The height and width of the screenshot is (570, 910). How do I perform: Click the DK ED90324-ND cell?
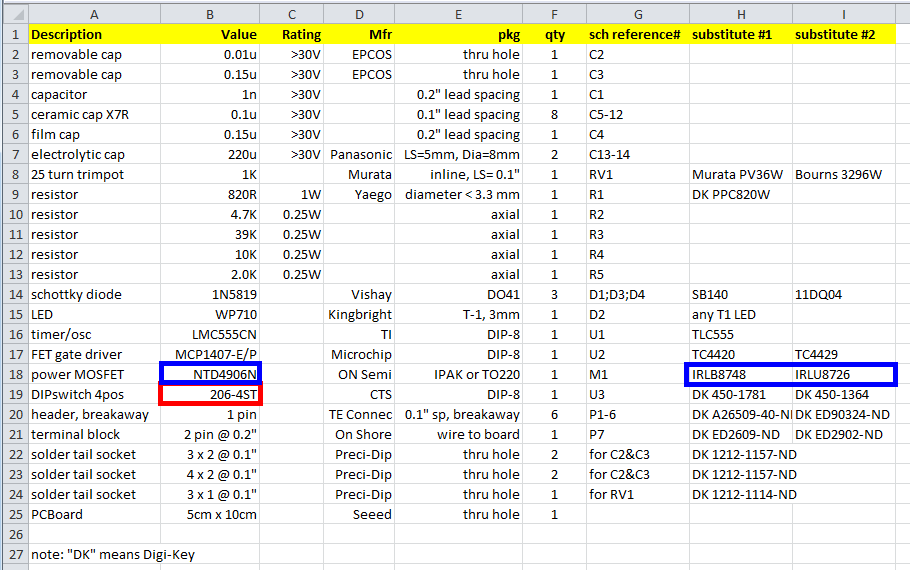(x=844, y=414)
